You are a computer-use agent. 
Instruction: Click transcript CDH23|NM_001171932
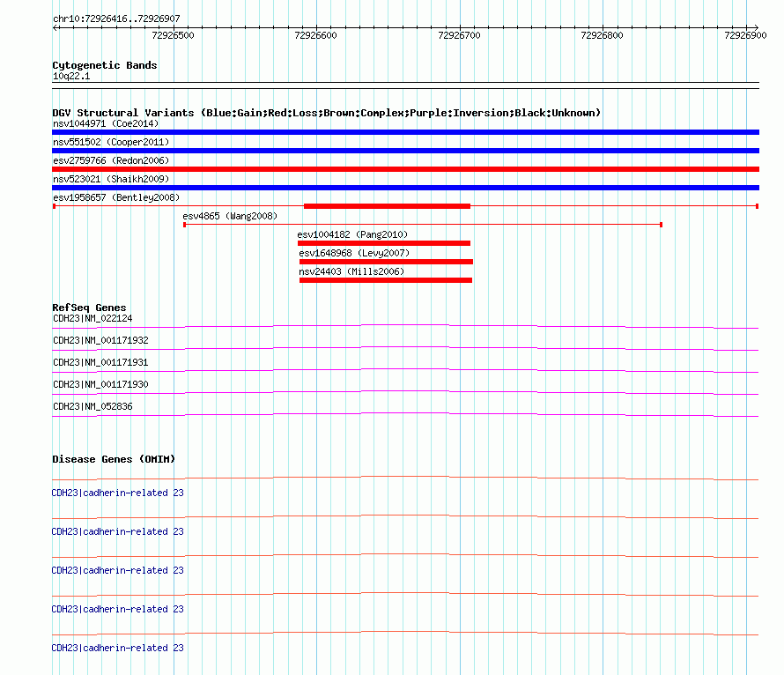[100, 340]
